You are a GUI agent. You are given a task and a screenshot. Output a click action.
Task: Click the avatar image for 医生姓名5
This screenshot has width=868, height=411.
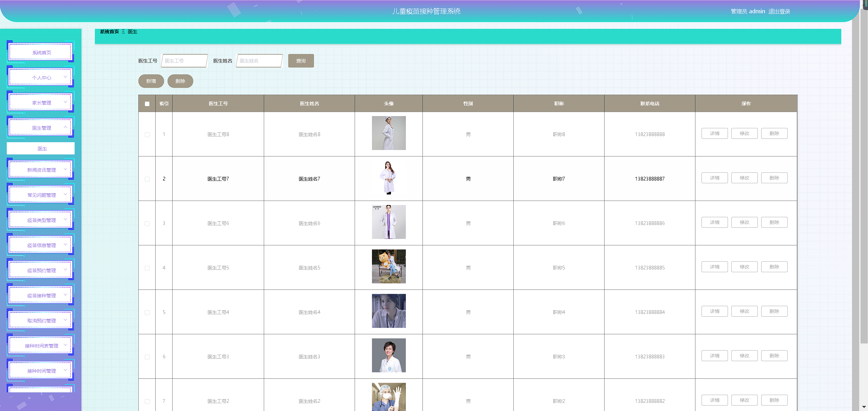coord(389,266)
